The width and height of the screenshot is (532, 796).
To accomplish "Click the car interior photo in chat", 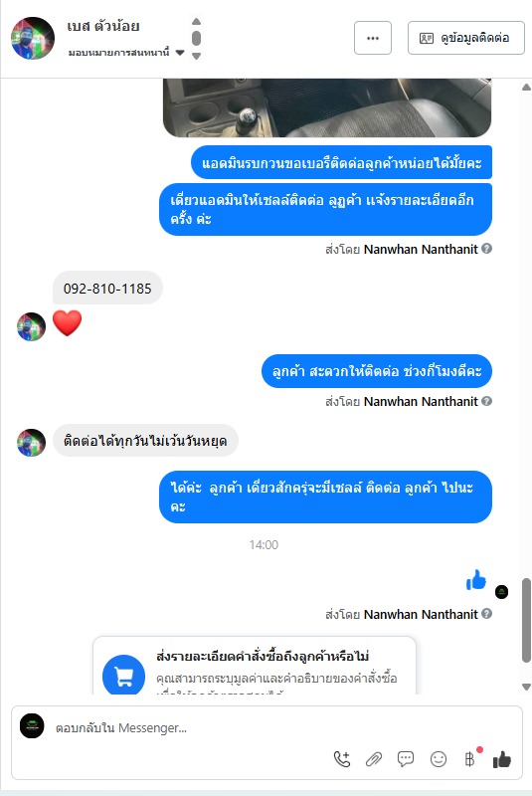I will coord(327,107).
